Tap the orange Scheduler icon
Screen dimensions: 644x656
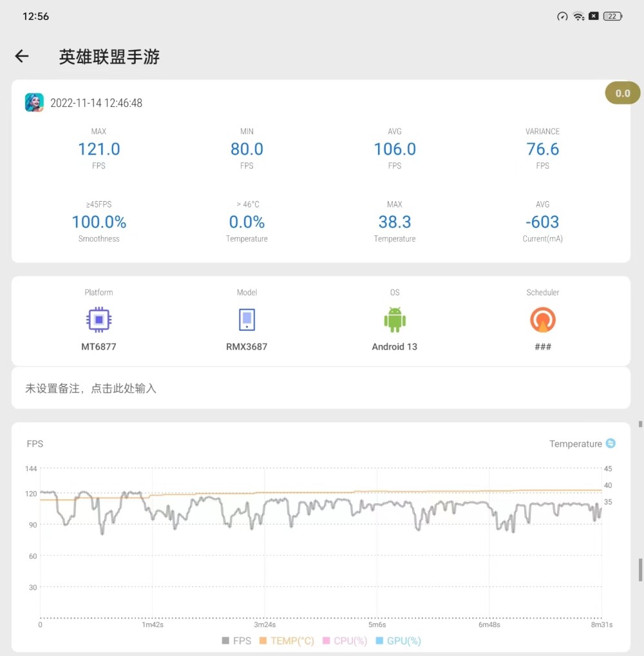point(543,320)
